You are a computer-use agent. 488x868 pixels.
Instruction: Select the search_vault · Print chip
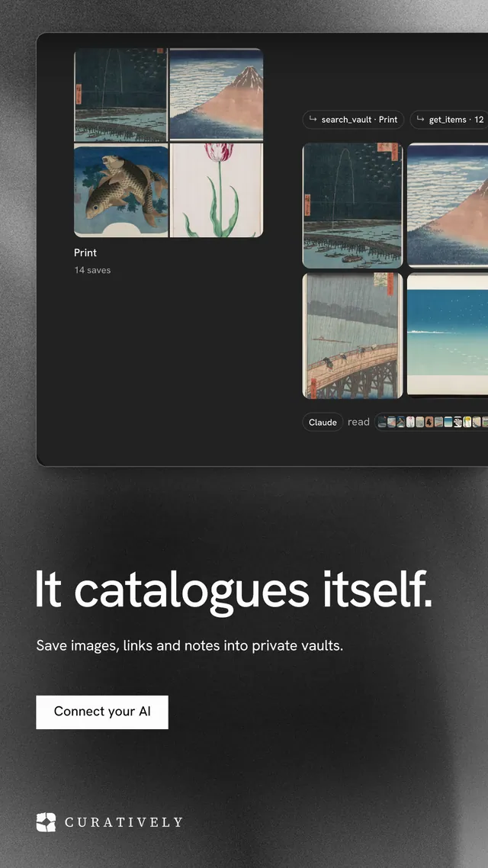tap(353, 120)
